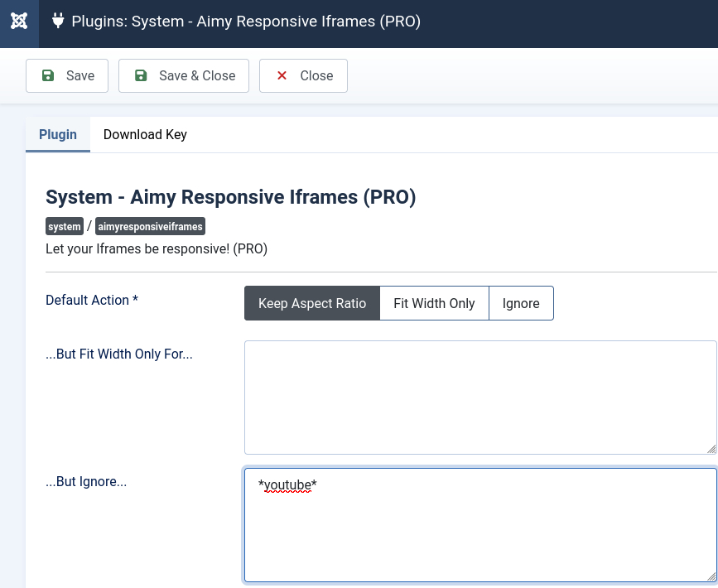Click the disk icon on Save & Close
The image size is (718, 588).
tap(140, 75)
